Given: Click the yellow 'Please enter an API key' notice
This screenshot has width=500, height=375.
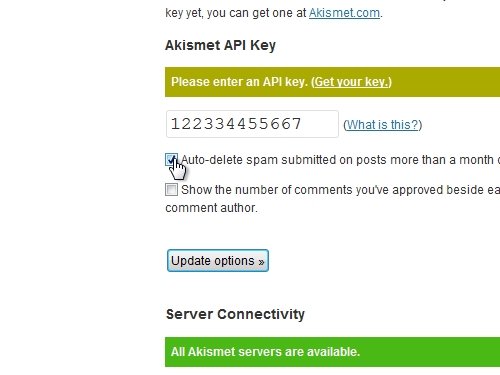Looking at the screenshot, I should click(332, 82).
